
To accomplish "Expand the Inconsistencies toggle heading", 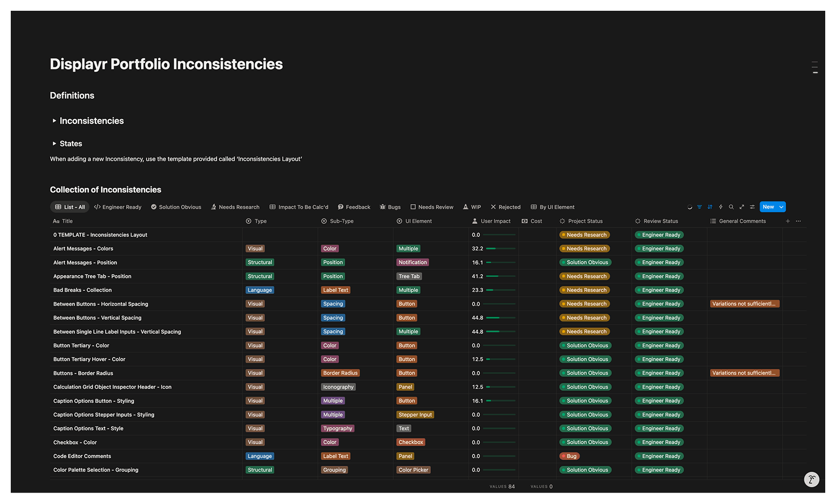I will tap(54, 121).
